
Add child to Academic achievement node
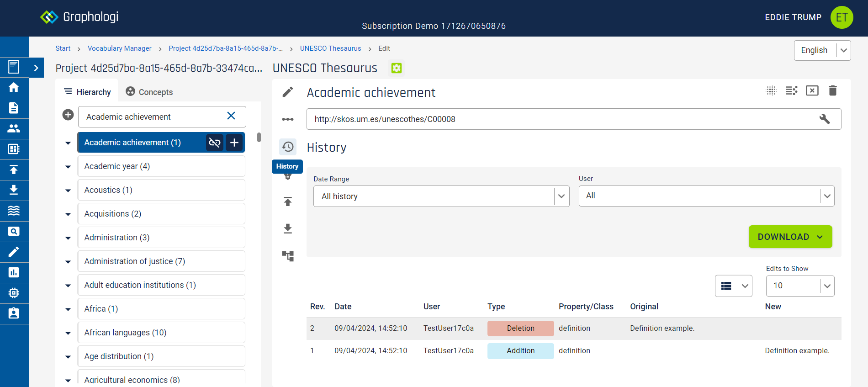pos(234,143)
